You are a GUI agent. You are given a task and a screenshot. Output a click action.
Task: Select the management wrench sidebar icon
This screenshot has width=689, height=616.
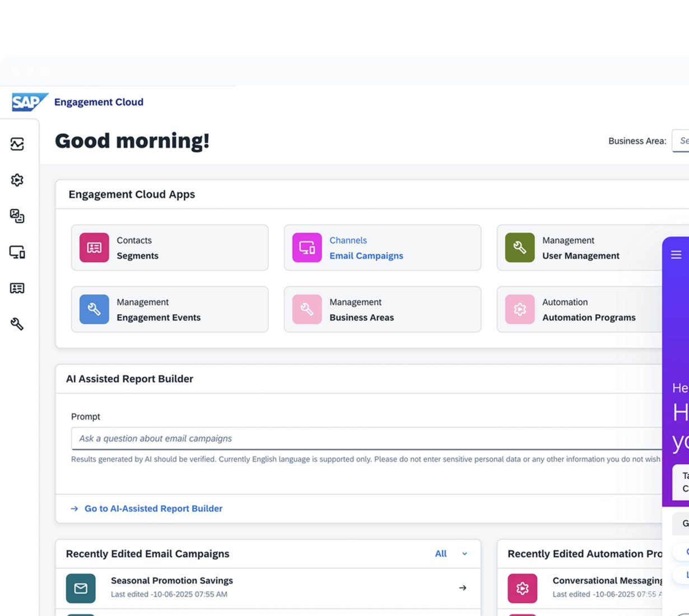click(x=17, y=324)
